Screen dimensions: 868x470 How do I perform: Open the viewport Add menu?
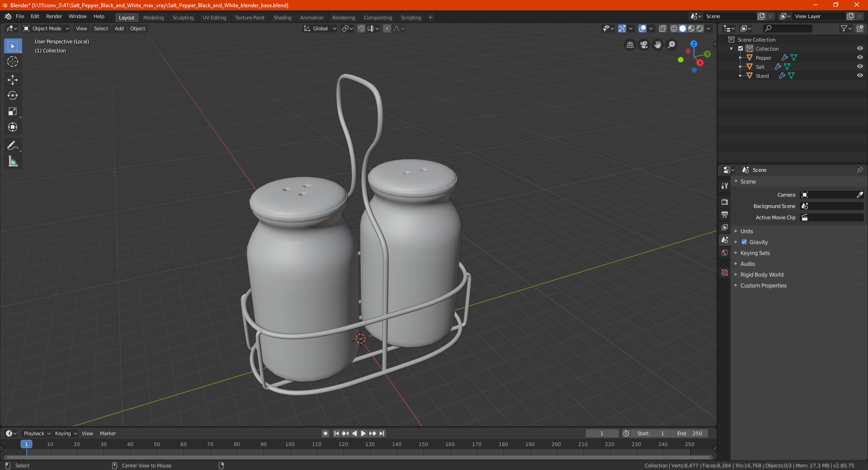point(119,28)
